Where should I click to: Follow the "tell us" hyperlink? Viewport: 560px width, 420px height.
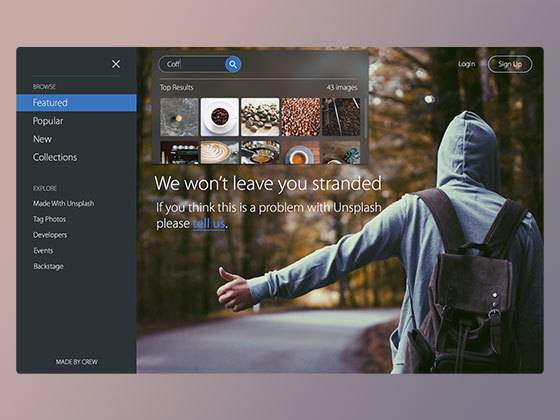[209, 224]
